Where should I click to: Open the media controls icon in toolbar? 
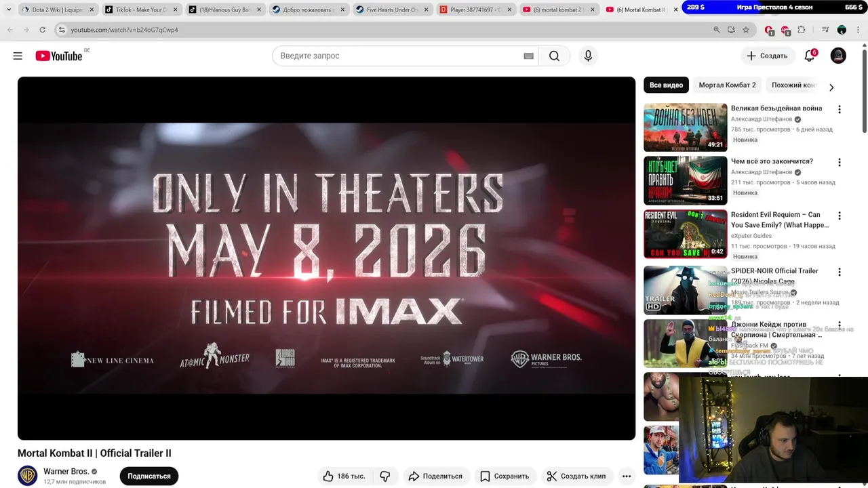[x=825, y=30]
